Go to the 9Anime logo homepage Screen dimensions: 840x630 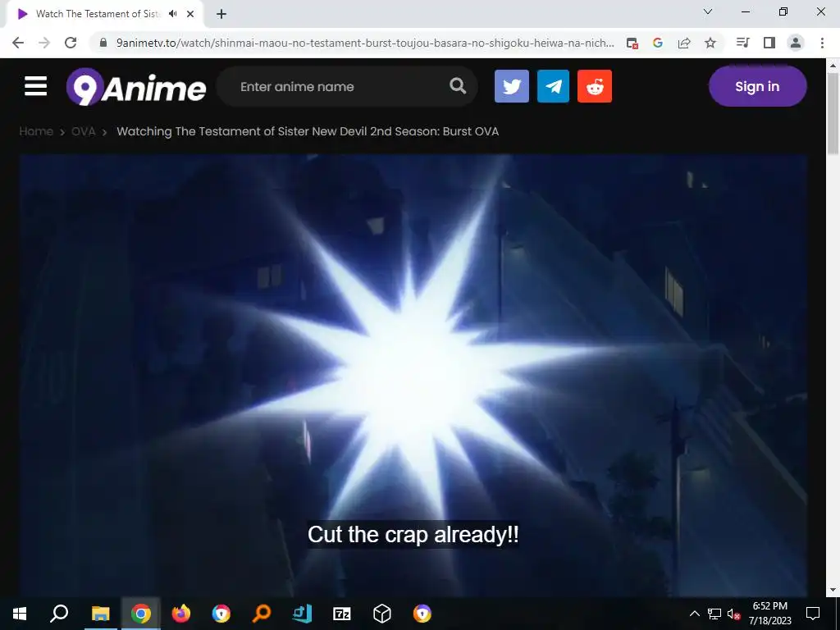pos(136,86)
